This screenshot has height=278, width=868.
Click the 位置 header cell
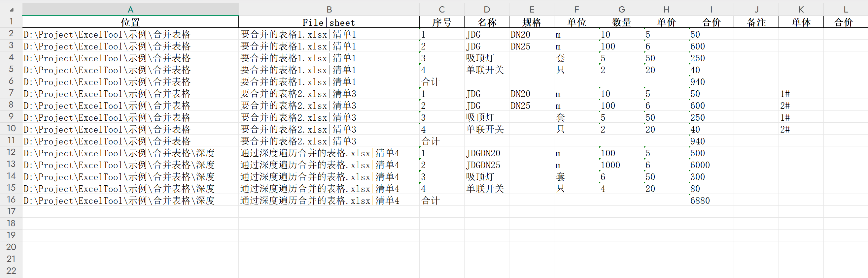coord(130,22)
